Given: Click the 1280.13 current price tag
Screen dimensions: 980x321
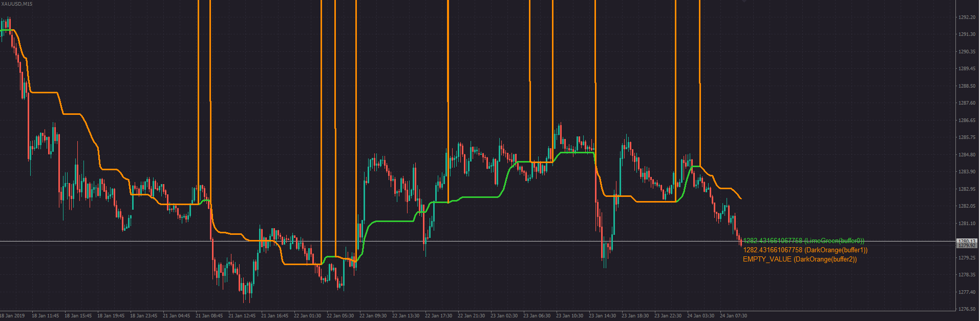Looking at the screenshot, I should (x=967, y=241).
